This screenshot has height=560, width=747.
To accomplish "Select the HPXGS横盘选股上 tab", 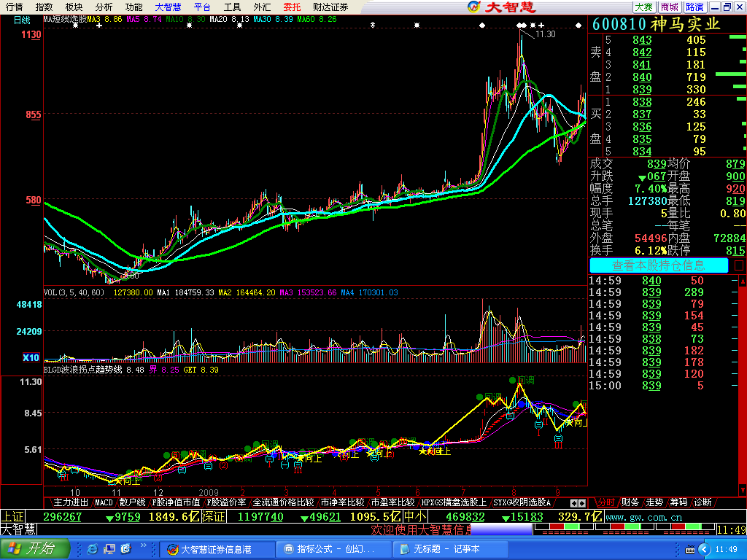I will point(454,502).
